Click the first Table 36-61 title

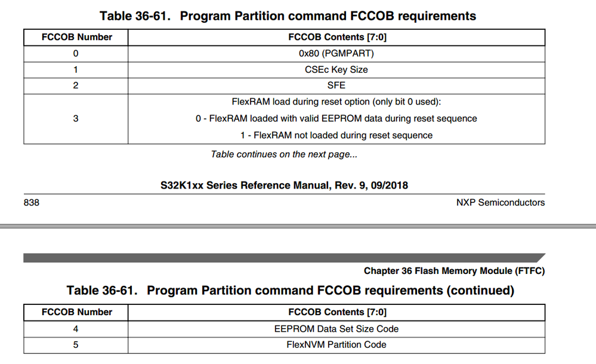288,16
